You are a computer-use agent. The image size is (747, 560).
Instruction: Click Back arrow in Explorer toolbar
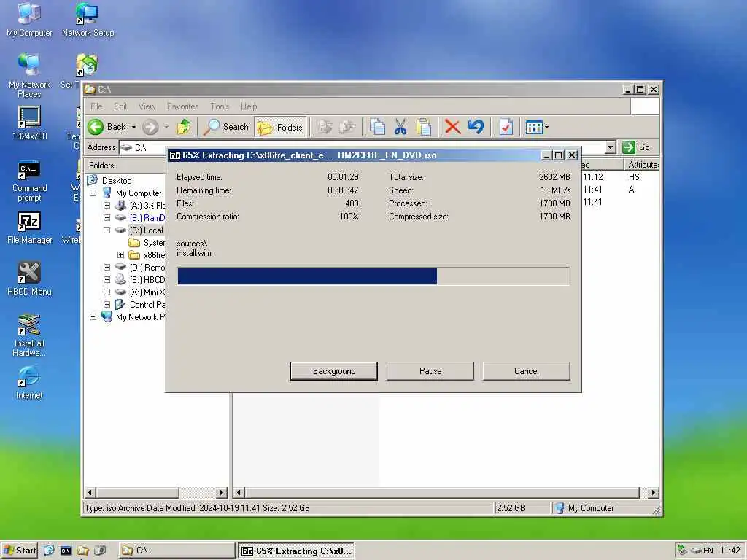pyautogui.click(x=108, y=127)
